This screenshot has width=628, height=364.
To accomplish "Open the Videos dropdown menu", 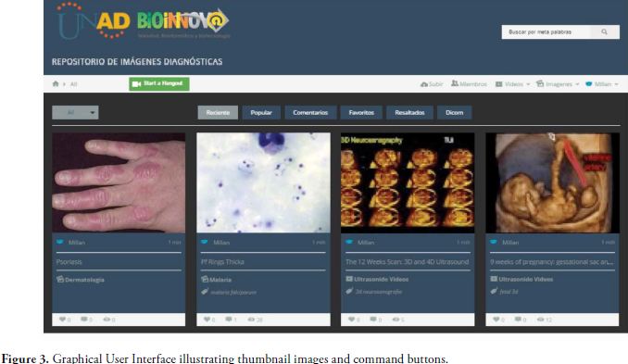I will pyautogui.click(x=512, y=84).
